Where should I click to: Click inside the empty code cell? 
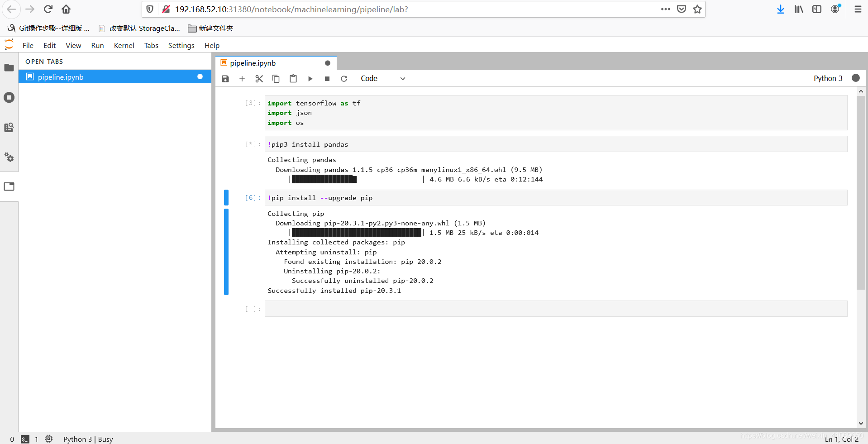[453, 309]
